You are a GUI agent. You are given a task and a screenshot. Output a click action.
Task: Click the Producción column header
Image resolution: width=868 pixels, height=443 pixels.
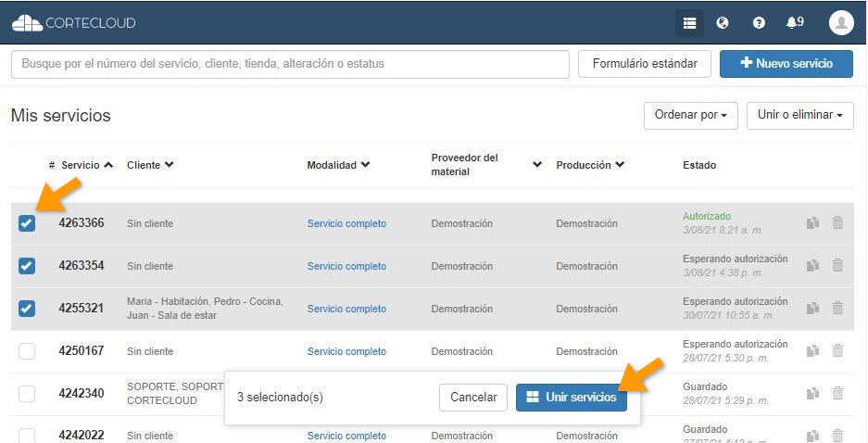[x=589, y=165]
